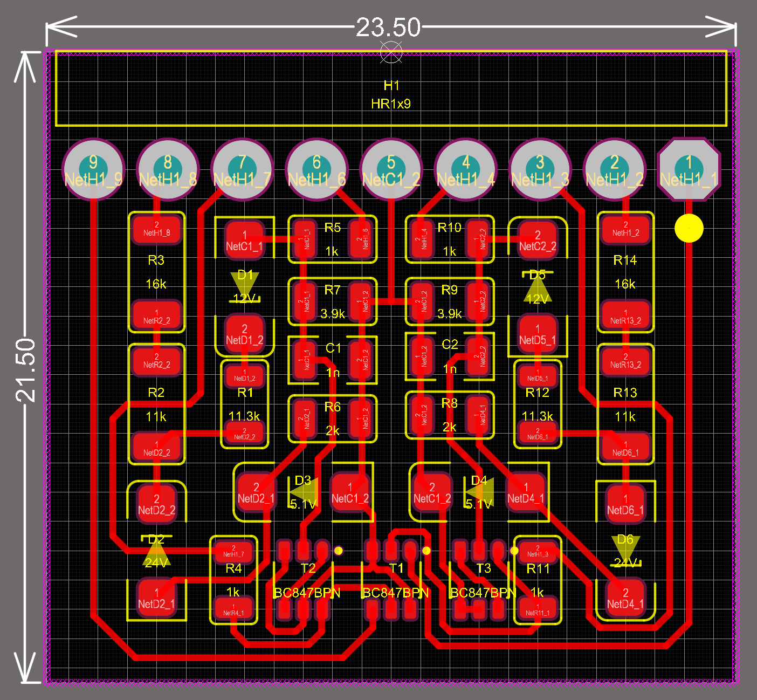This screenshot has width=757, height=700.
Task: Select header pad 4 NetH1_4
Action: pos(465,169)
